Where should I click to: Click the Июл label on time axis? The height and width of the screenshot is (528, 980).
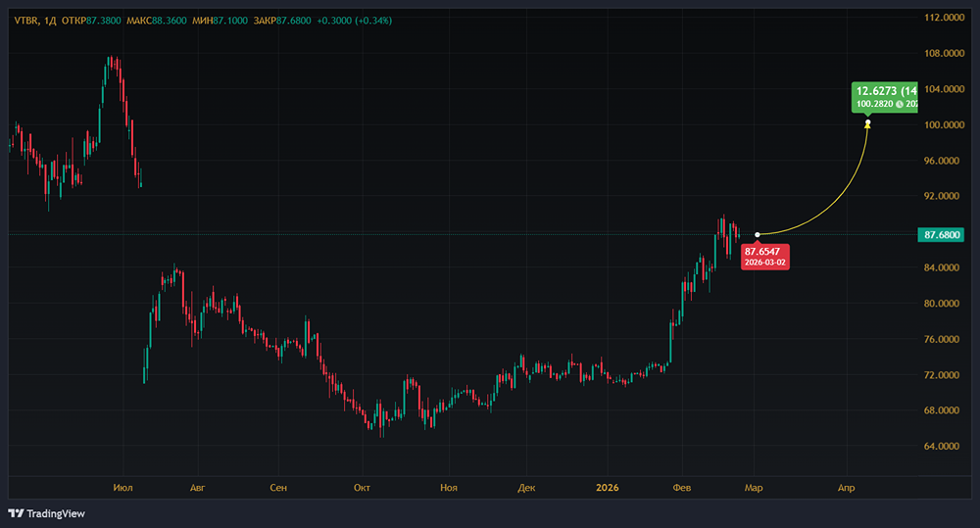click(123, 488)
